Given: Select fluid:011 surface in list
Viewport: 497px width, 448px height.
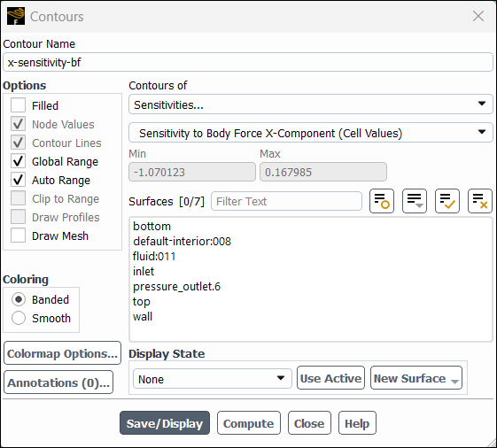Looking at the screenshot, I should 311,257.
